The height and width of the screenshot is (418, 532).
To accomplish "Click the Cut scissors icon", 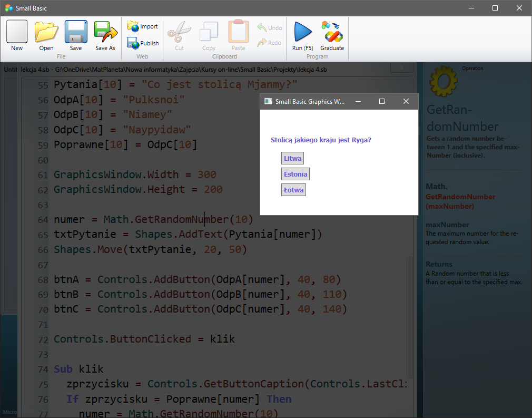I will click(x=179, y=35).
